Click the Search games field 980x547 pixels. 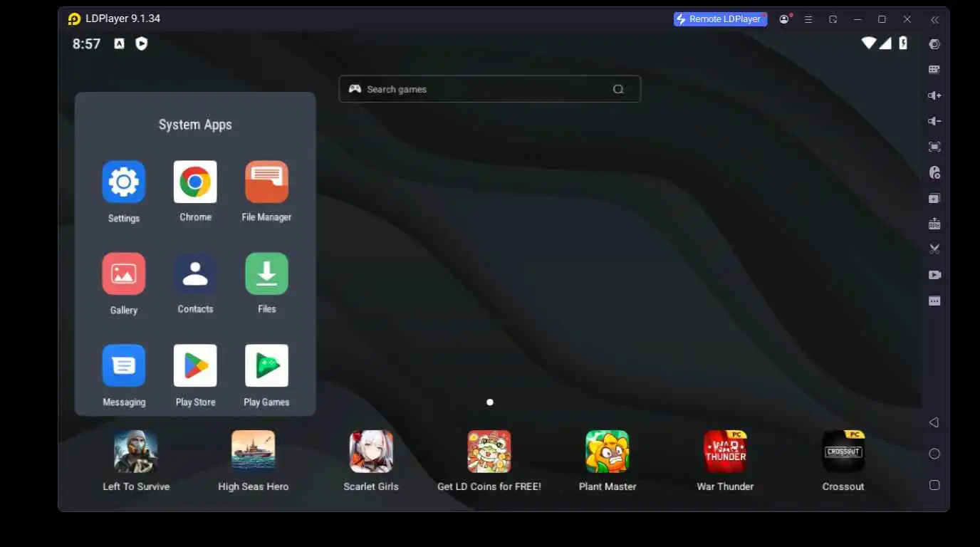489,89
